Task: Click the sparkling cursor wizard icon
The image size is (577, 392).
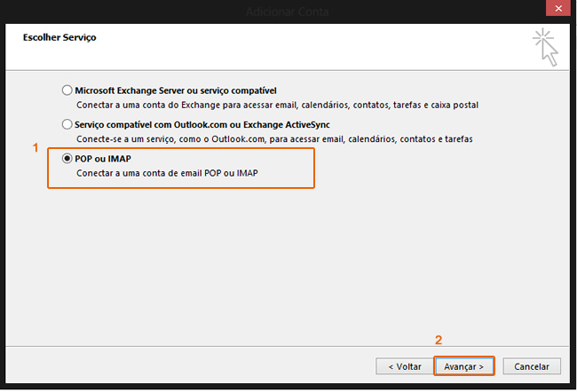Action: pos(545,47)
